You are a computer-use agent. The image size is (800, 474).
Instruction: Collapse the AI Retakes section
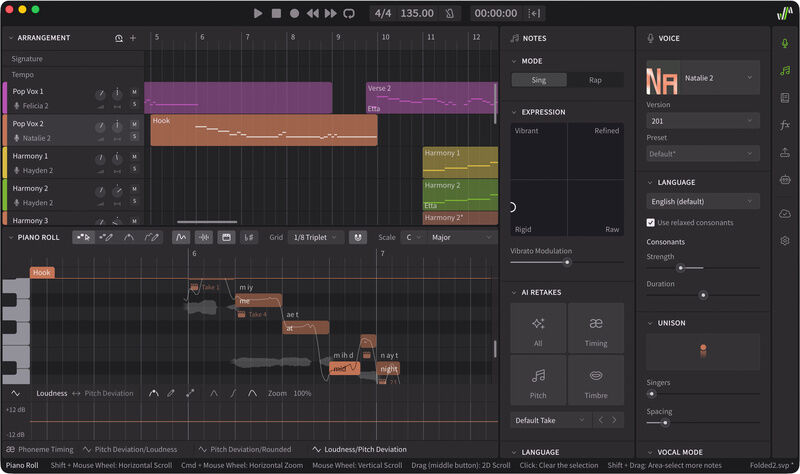[514, 292]
